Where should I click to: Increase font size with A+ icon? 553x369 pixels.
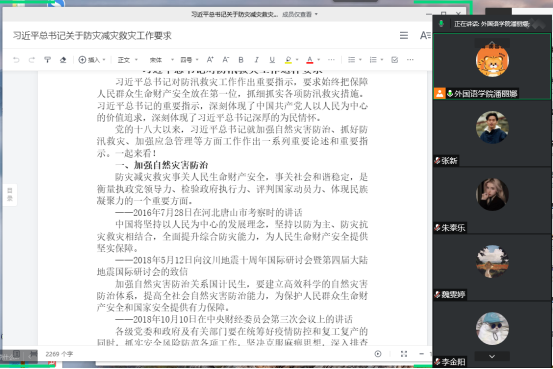pyautogui.click(x=210, y=60)
